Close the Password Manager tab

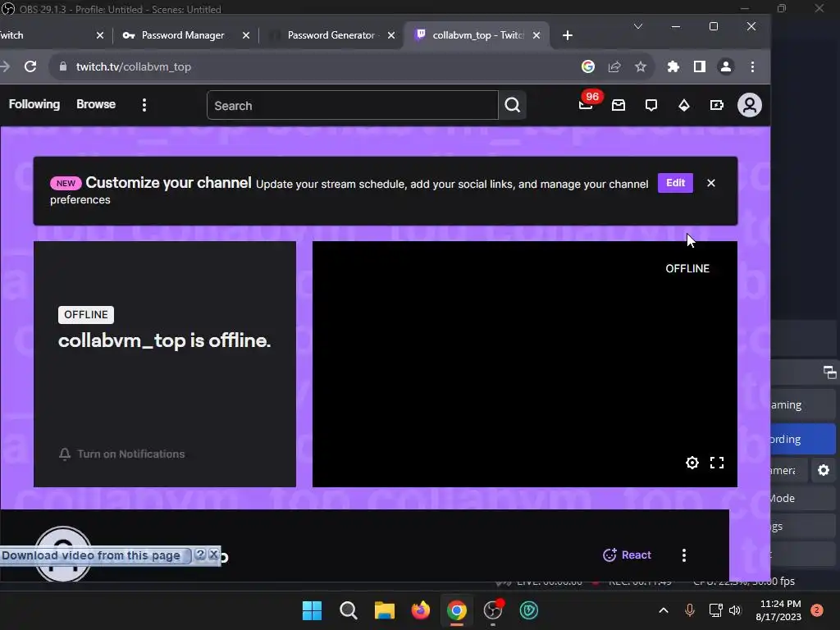click(x=246, y=34)
